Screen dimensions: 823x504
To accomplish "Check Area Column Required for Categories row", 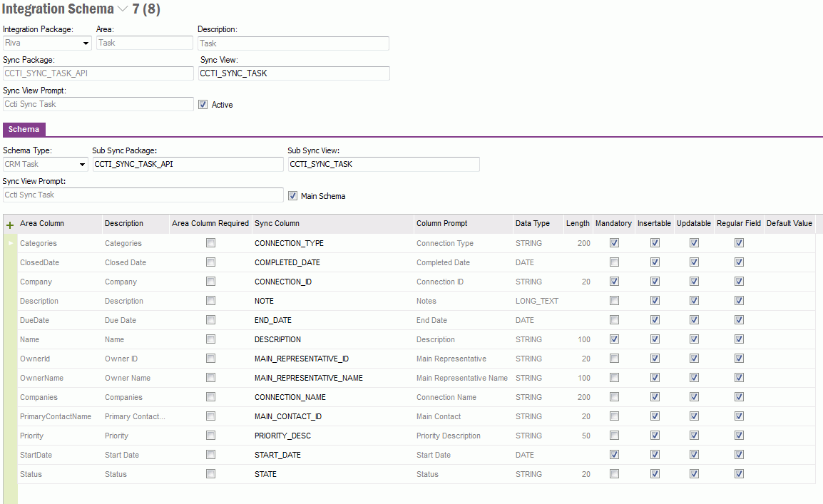I will click(x=210, y=243).
